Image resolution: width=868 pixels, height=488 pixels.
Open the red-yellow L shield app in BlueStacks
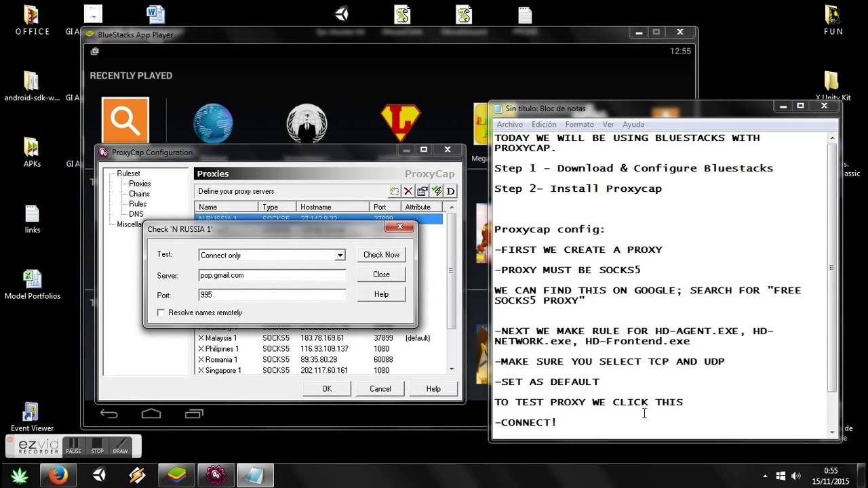pyautogui.click(x=401, y=123)
